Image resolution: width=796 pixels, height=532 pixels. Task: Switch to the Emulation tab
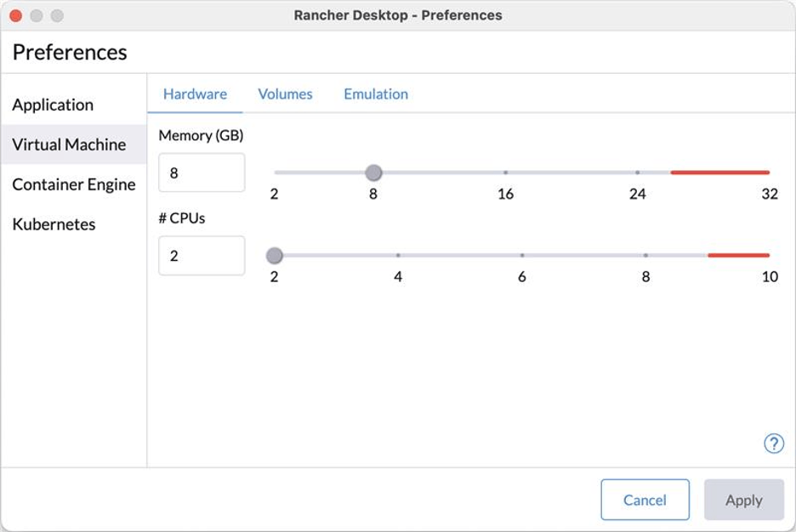[375, 93]
